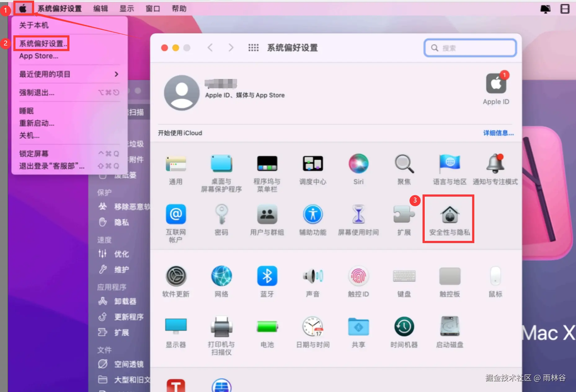Expand 最近使用的项目 submenu arrow
Image resolution: width=576 pixels, height=392 pixels.
[x=116, y=74]
